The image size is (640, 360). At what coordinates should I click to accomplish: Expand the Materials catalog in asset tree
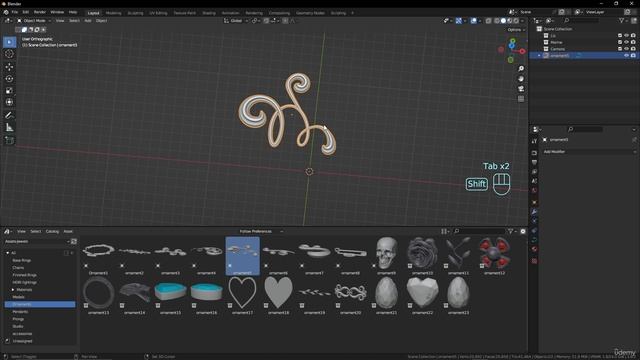click(x=13, y=290)
